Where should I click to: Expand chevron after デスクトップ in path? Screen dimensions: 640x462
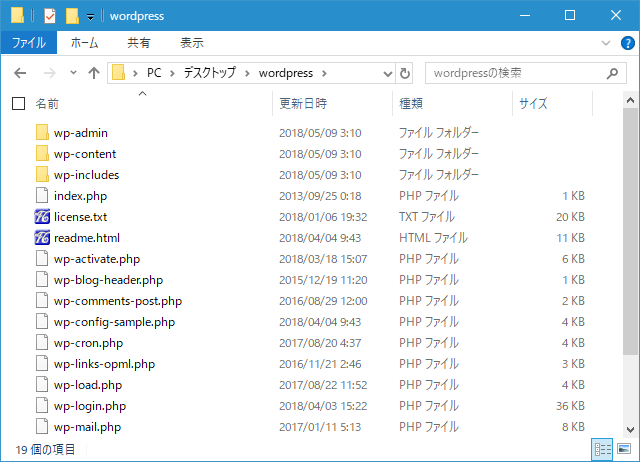(247, 73)
